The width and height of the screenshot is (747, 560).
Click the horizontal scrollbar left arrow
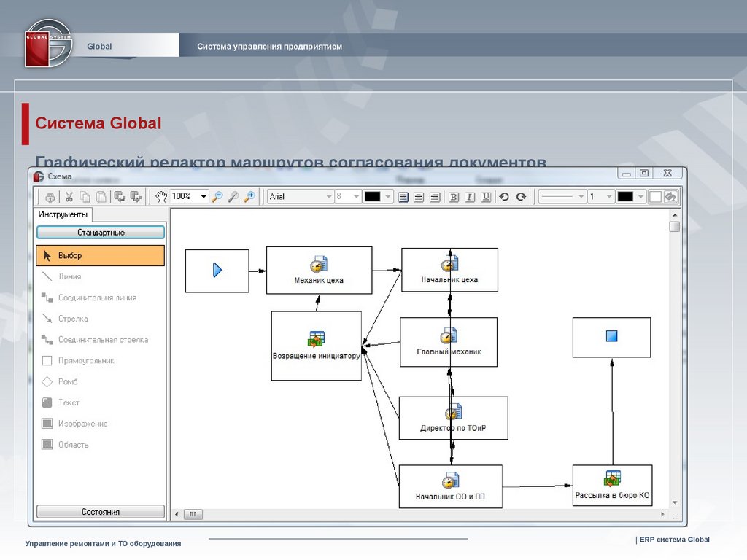[x=177, y=514]
